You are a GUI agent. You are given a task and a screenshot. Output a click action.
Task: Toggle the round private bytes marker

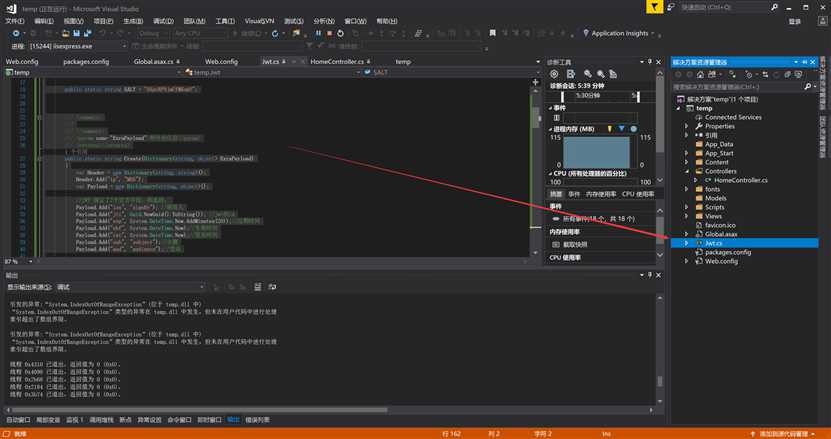click(x=633, y=129)
